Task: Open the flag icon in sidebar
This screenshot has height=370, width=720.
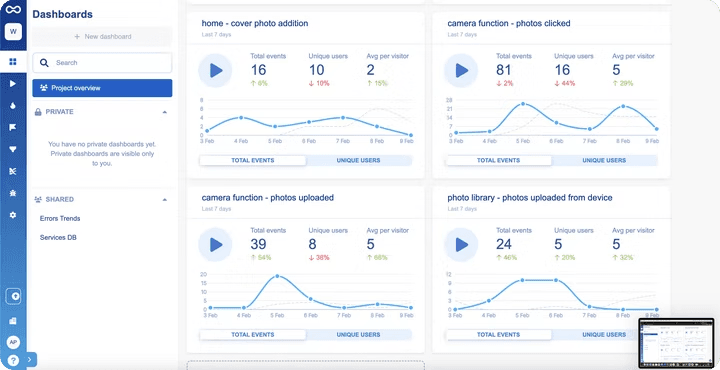Action: click(x=13, y=127)
